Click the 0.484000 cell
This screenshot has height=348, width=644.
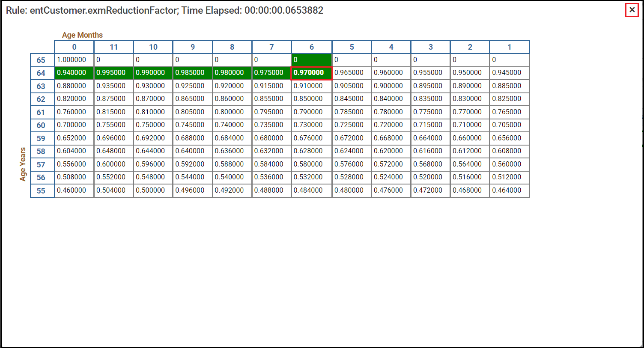(x=311, y=190)
